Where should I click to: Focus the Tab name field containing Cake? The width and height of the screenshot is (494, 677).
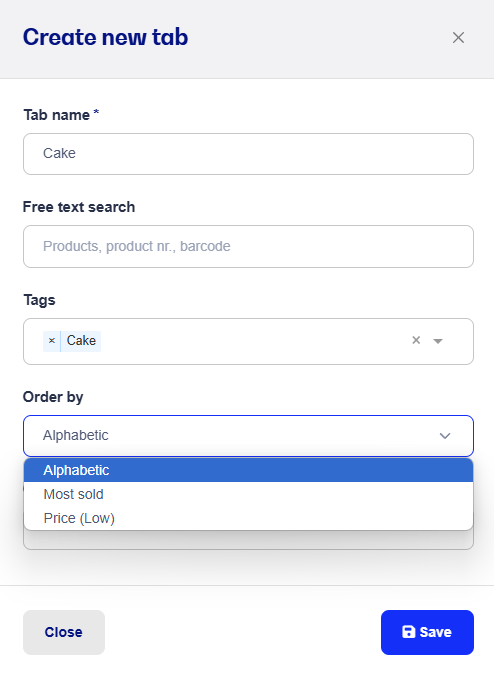click(248, 154)
